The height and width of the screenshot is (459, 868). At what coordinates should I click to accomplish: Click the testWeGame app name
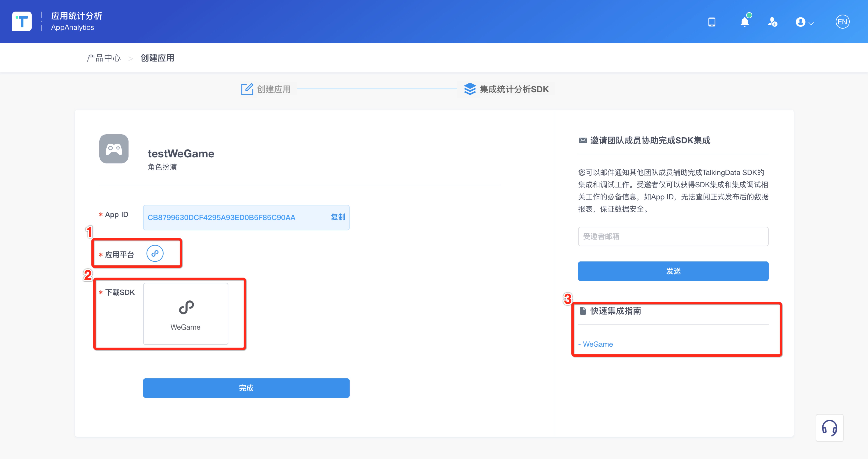(x=181, y=154)
